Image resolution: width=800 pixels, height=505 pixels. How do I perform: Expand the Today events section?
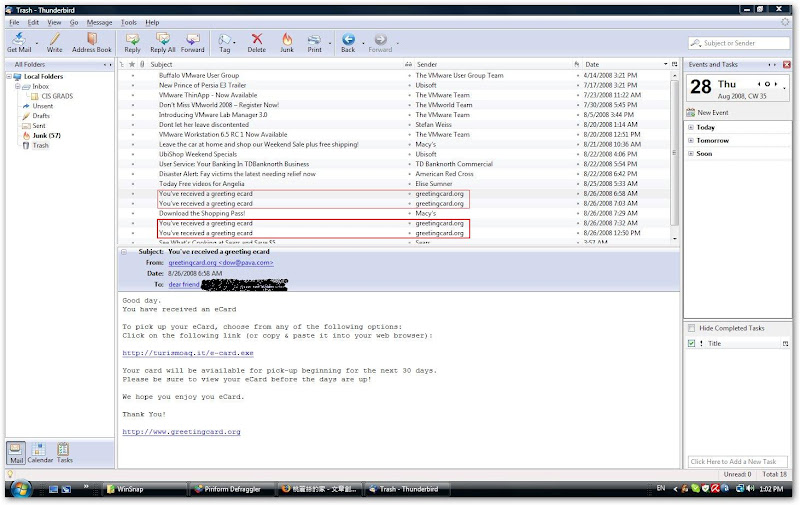tap(691, 127)
